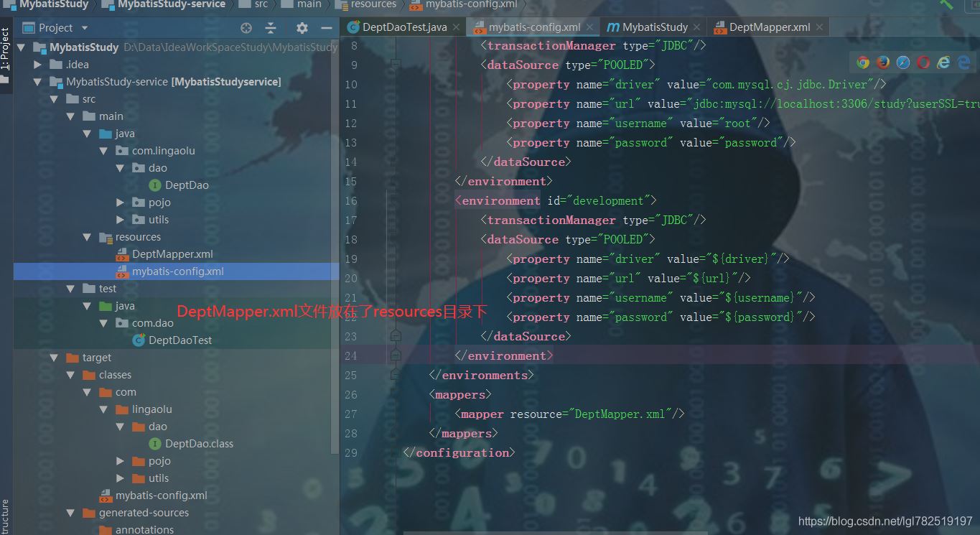This screenshot has height=535, width=980.
Task: Open in Internet Explorer browser icon
Action: (x=943, y=62)
